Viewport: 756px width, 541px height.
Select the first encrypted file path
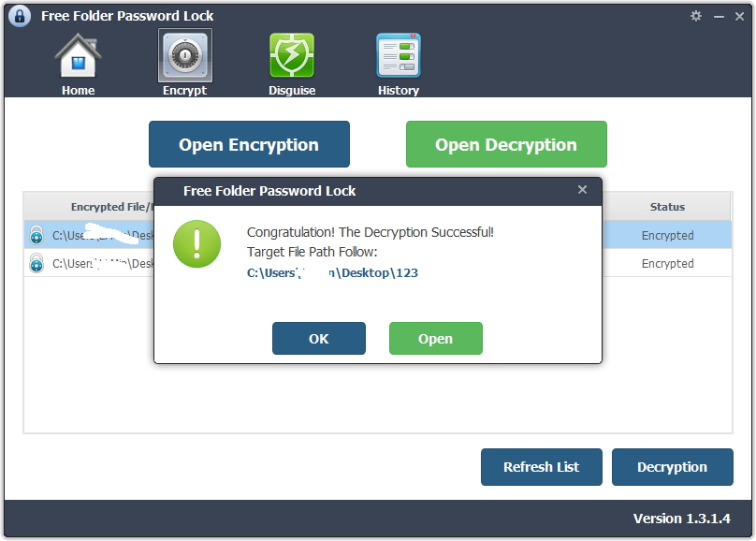103,235
